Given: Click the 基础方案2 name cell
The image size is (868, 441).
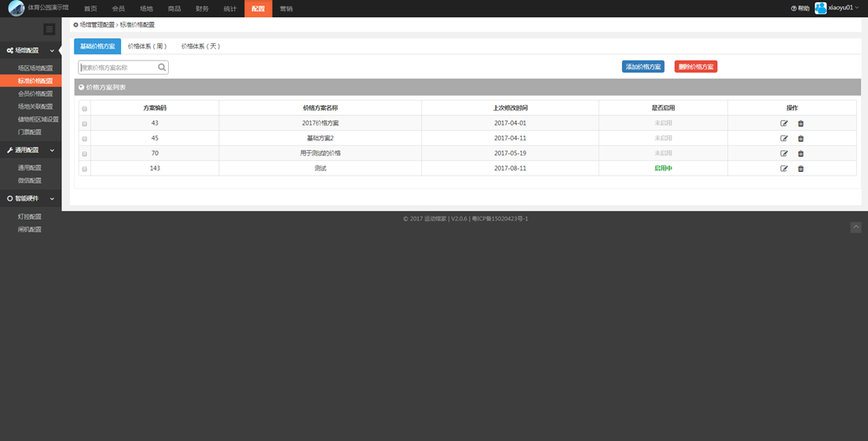Looking at the screenshot, I should pyautogui.click(x=320, y=138).
